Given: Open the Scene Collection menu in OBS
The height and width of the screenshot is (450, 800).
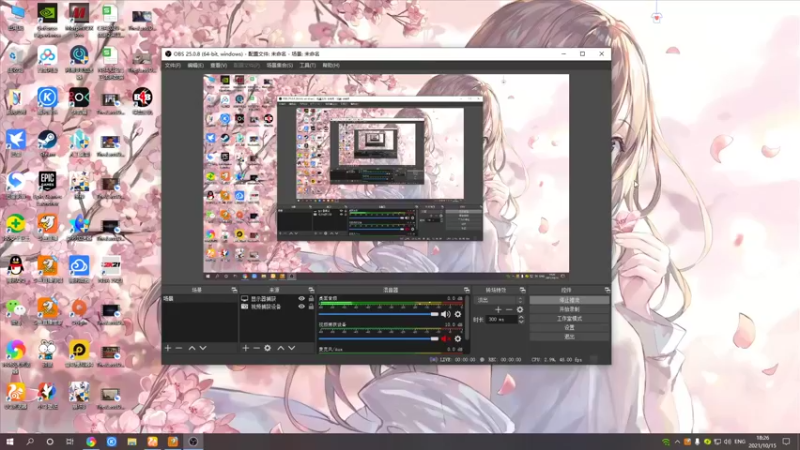Looking at the screenshot, I should pyautogui.click(x=280, y=65).
